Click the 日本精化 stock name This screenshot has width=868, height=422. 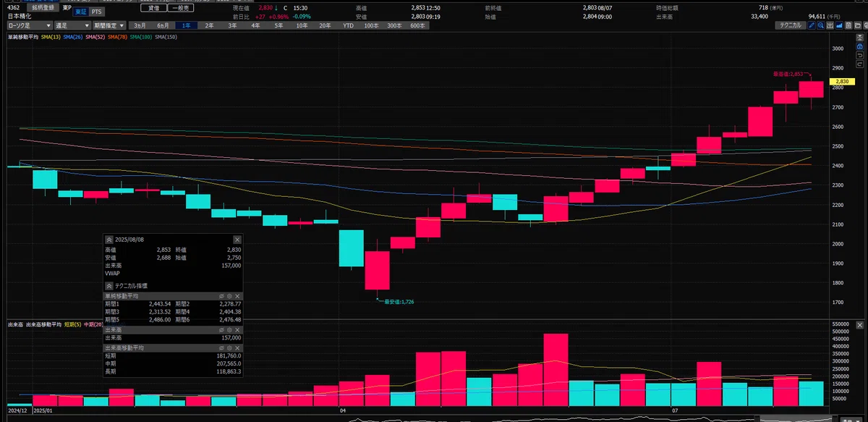tap(20, 17)
